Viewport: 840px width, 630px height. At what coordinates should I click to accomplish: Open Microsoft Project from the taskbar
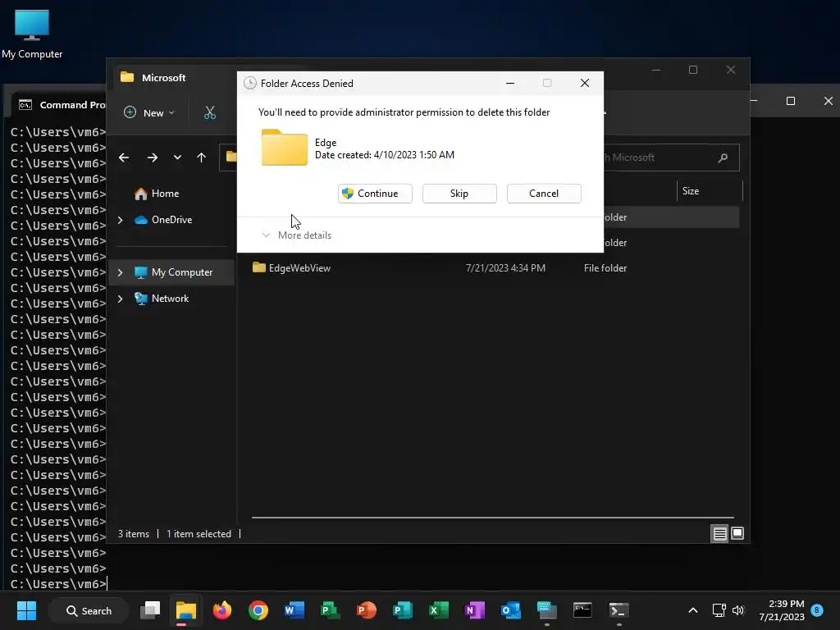click(x=330, y=610)
